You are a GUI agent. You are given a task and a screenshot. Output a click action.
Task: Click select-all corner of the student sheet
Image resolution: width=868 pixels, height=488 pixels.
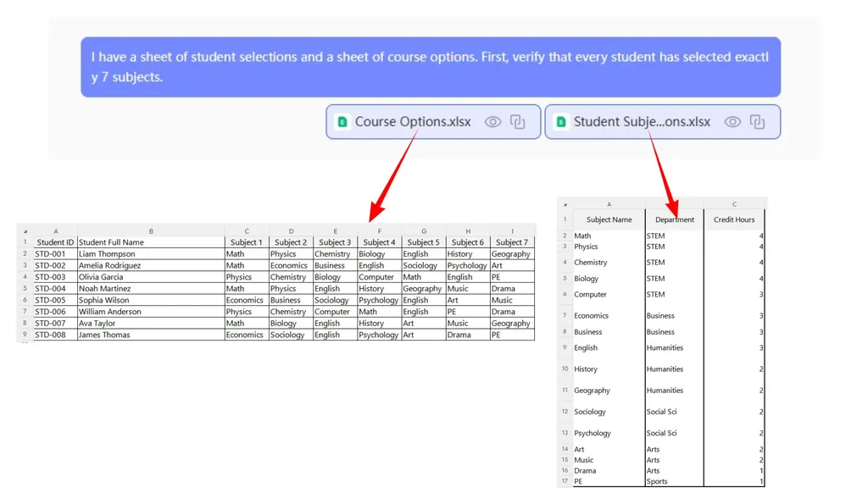pyautogui.click(x=25, y=231)
